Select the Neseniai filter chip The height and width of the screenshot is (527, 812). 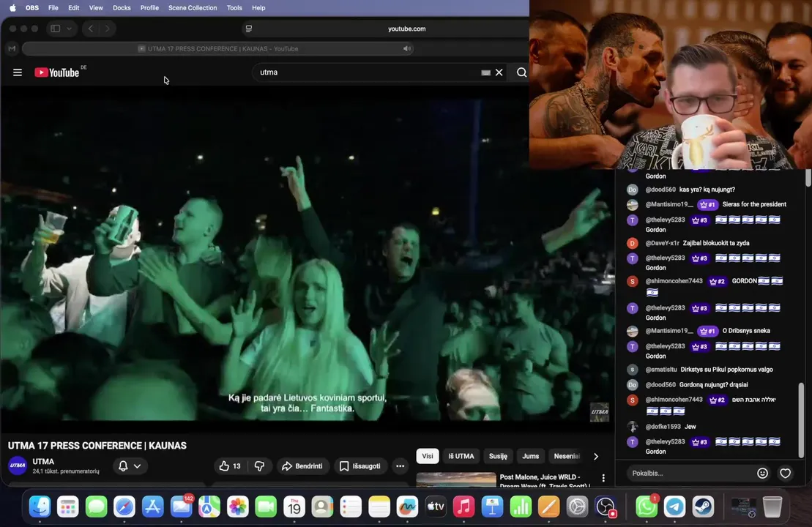click(567, 456)
